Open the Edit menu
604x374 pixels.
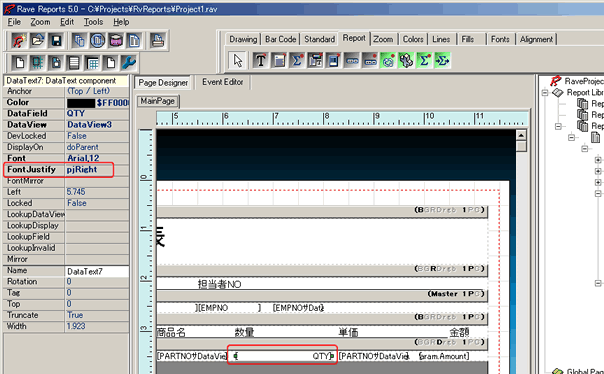click(67, 22)
